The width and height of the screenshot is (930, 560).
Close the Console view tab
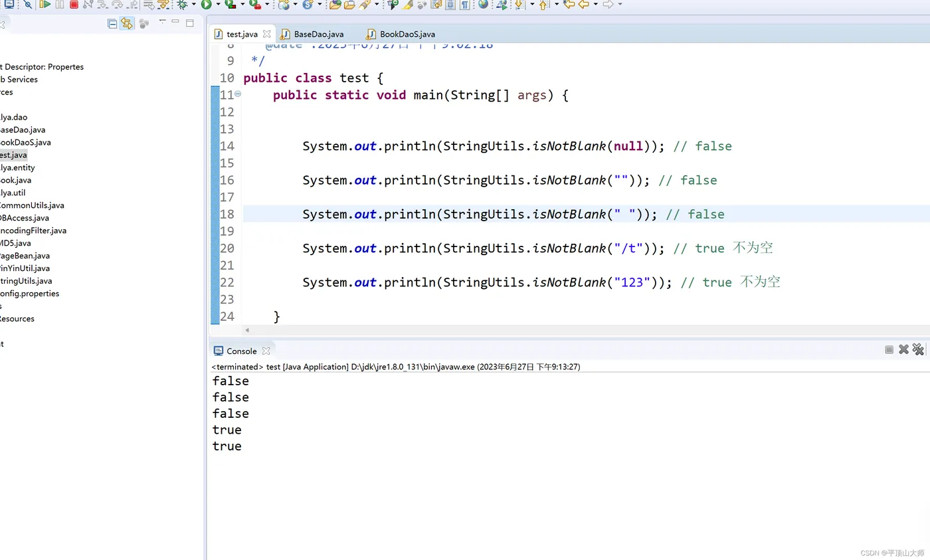tap(266, 351)
